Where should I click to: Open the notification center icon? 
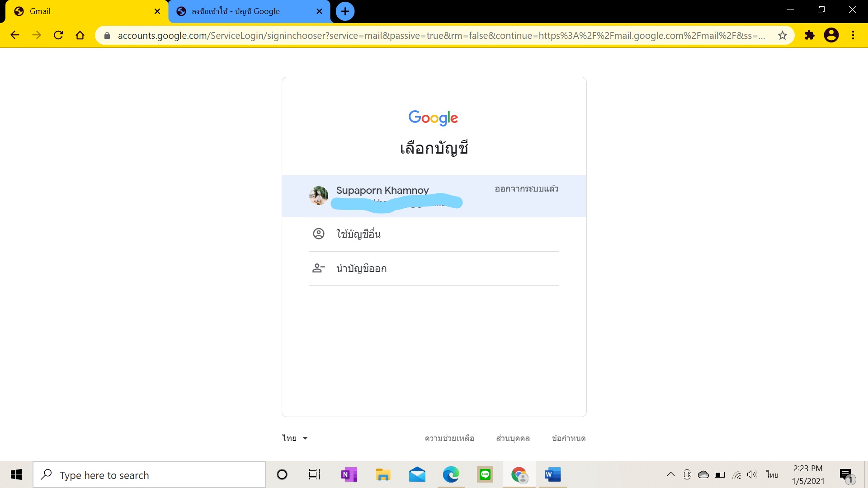click(x=846, y=475)
